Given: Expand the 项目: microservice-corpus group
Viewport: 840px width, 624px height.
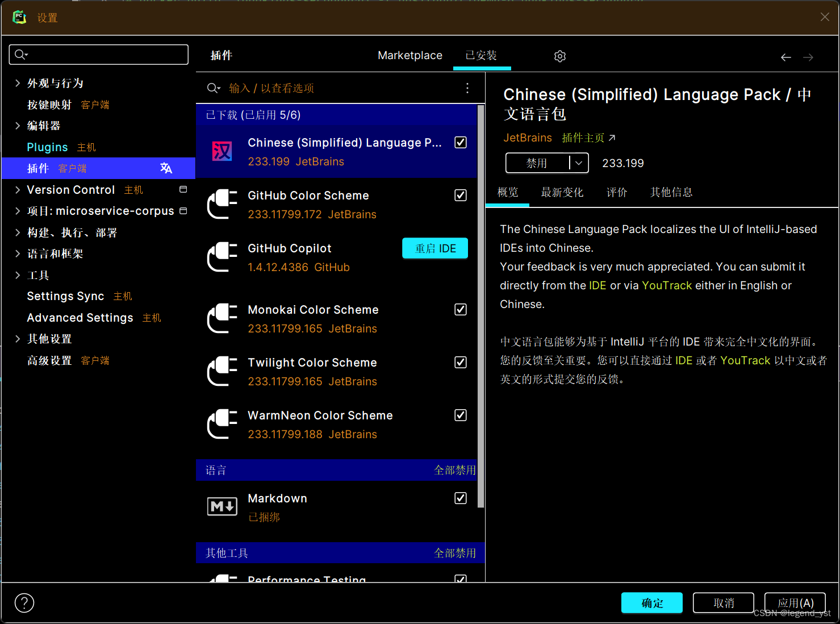Looking at the screenshot, I should click(18, 211).
